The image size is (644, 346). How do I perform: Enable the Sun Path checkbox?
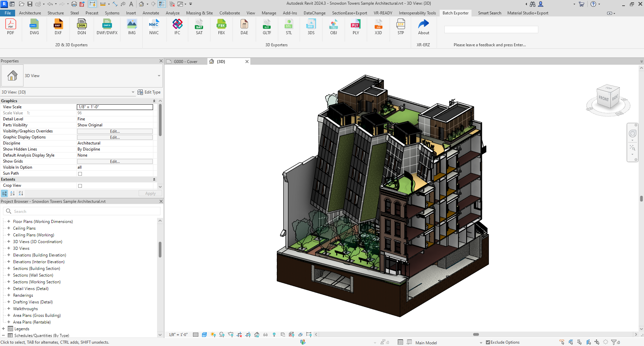click(80, 174)
